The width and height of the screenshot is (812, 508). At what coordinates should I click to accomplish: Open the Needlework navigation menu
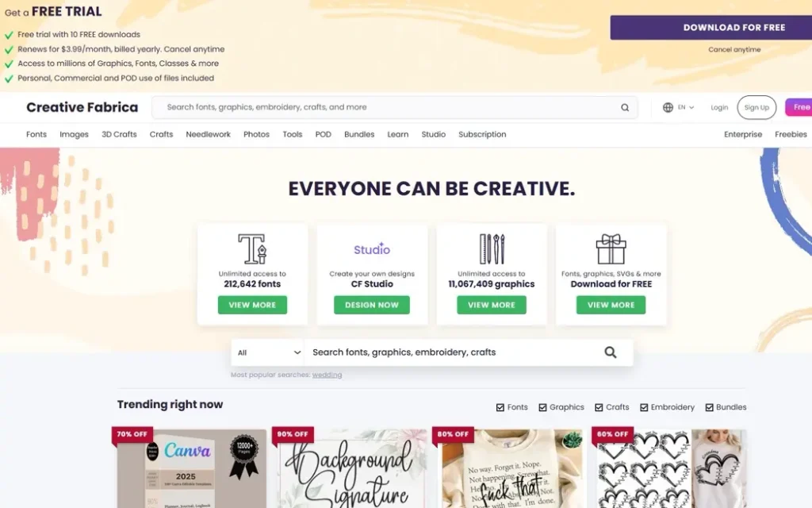pyautogui.click(x=209, y=134)
